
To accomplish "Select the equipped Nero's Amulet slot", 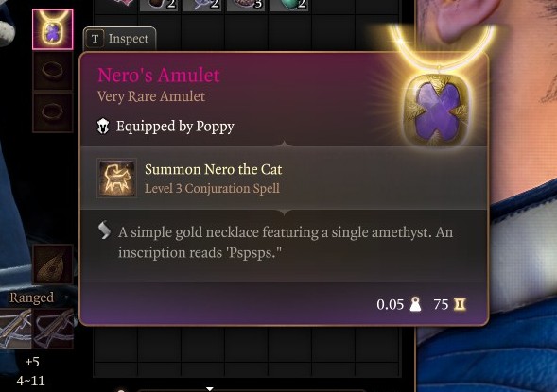I will pyautogui.click(x=53, y=29).
